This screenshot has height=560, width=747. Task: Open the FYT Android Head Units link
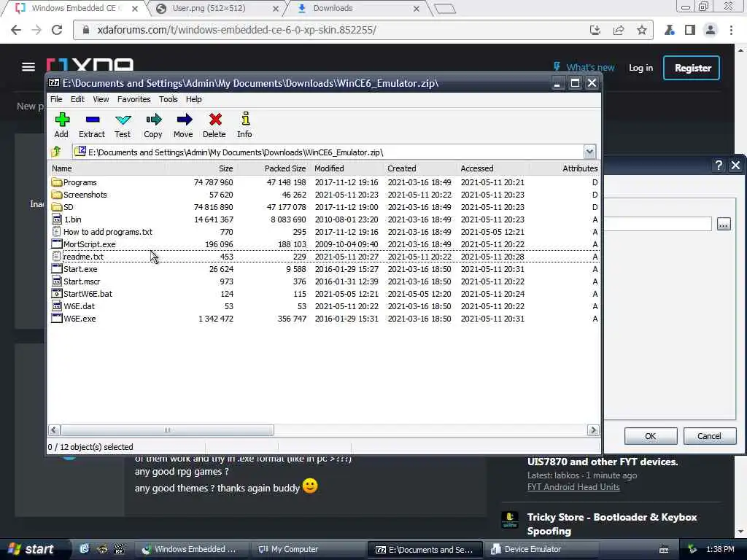point(573,486)
